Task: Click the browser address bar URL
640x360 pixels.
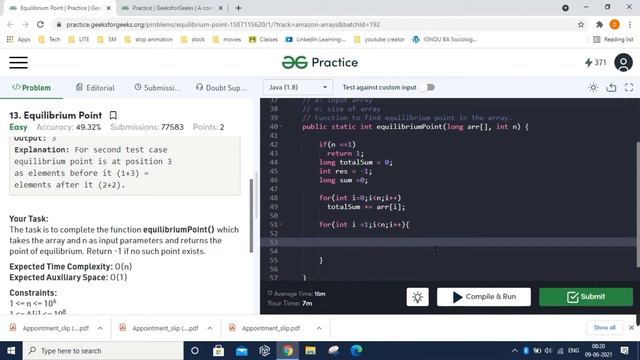Action: (223, 24)
